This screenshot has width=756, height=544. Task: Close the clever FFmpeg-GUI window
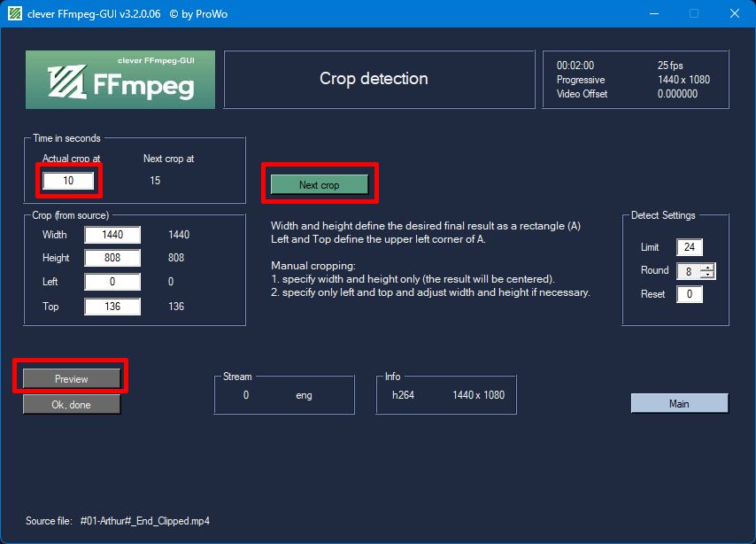(734, 13)
